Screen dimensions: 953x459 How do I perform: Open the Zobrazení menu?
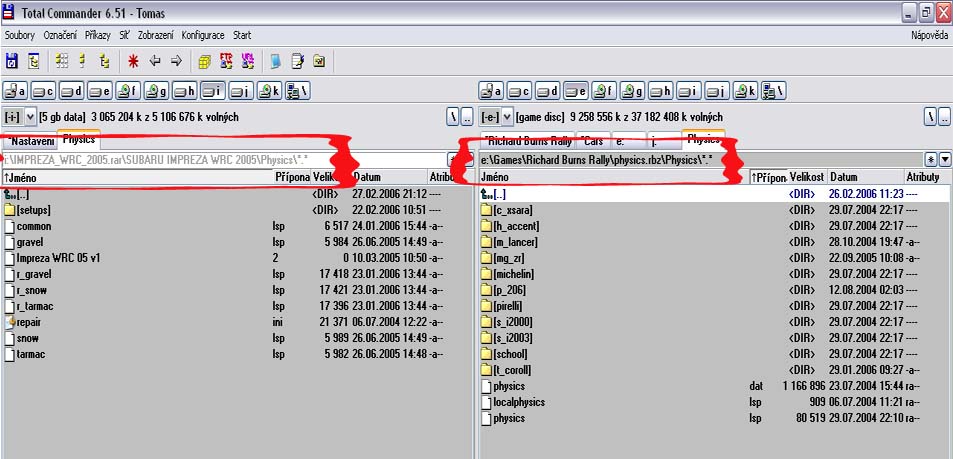156,35
